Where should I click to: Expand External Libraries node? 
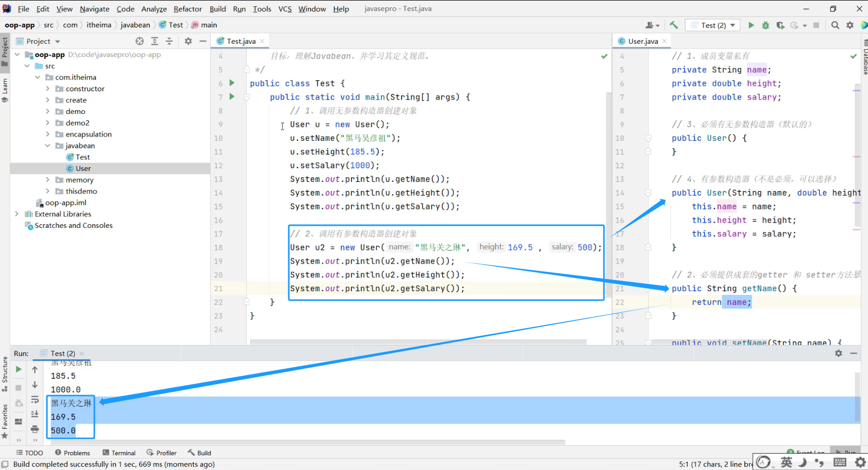(17, 214)
